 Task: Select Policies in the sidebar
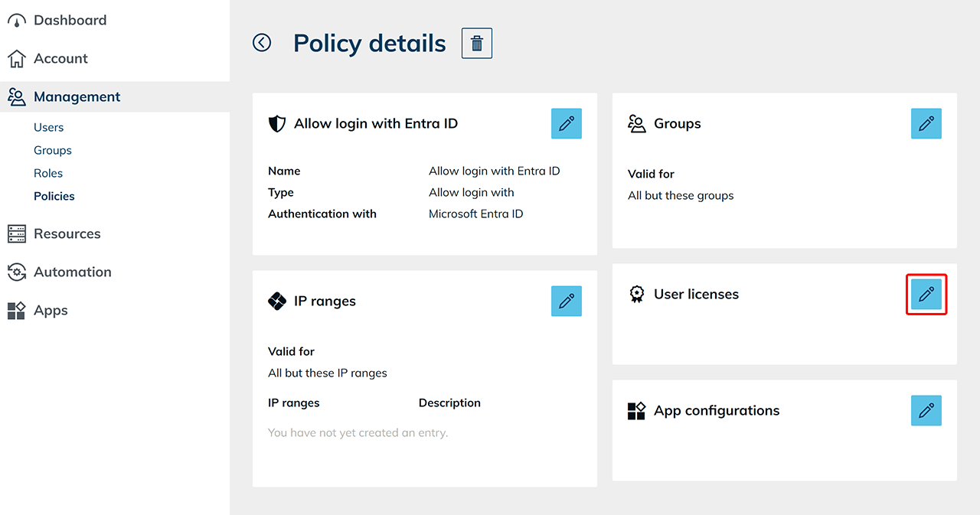point(54,197)
